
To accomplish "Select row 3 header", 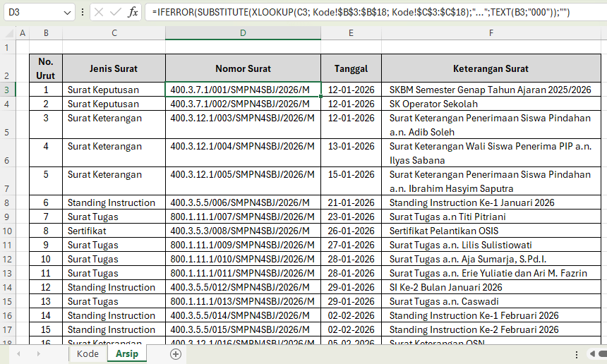I will (x=7, y=90).
